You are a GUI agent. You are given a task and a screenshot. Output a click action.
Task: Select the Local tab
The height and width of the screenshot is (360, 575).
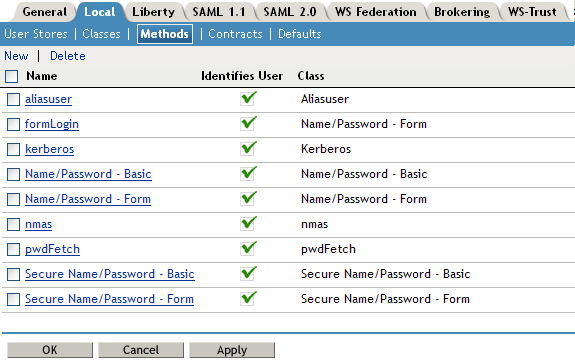pyautogui.click(x=100, y=12)
